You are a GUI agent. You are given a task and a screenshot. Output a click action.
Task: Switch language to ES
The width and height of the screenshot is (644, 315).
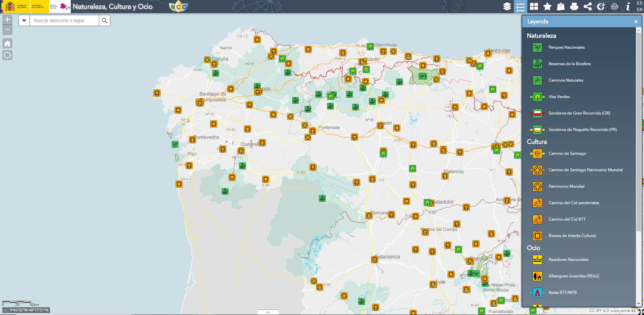pos(639,3)
